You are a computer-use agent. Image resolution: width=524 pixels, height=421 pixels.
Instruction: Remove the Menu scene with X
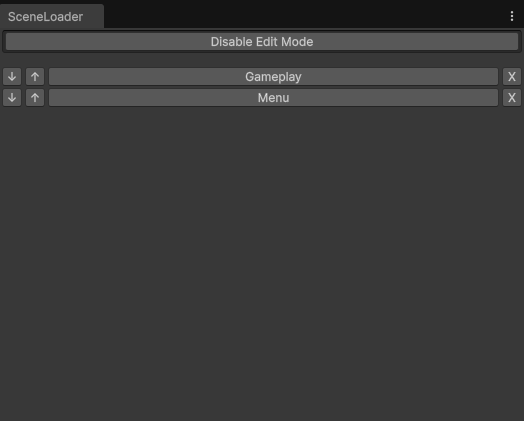(x=512, y=98)
